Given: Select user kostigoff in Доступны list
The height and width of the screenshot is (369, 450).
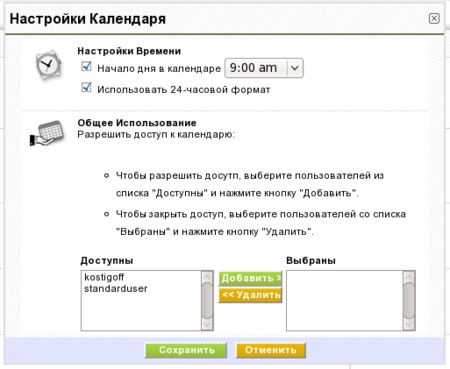Looking at the screenshot, I should [104, 277].
